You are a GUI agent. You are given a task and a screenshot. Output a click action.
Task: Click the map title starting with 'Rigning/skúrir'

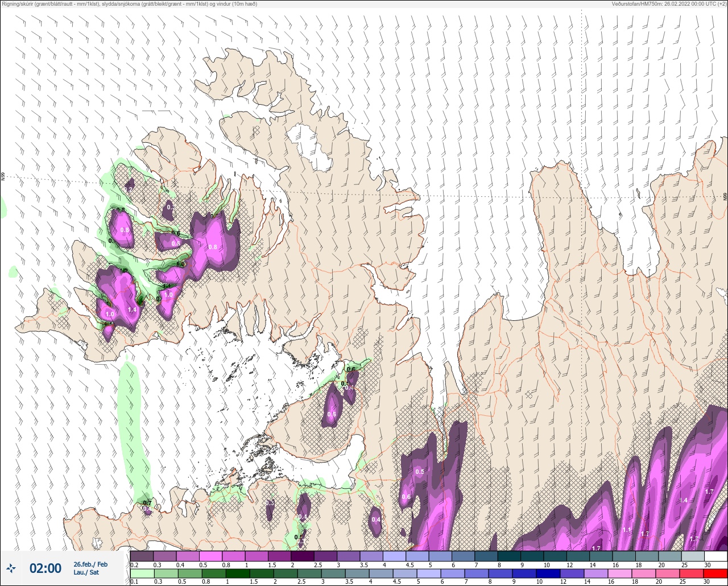[x=129, y=4]
